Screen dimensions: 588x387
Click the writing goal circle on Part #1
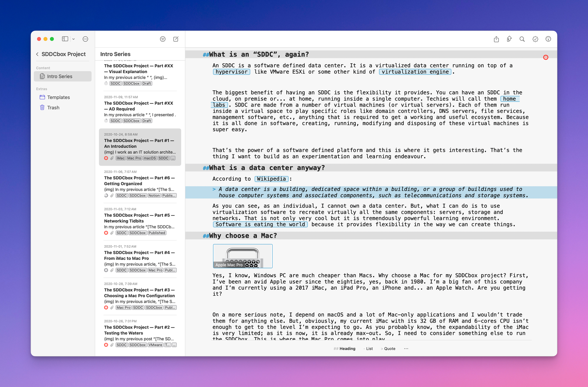[106, 158]
